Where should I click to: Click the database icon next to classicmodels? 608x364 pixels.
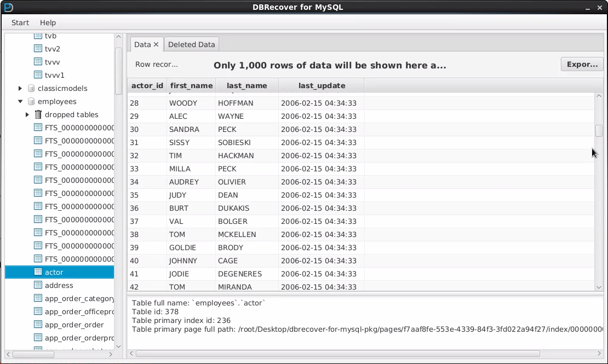(31, 88)
